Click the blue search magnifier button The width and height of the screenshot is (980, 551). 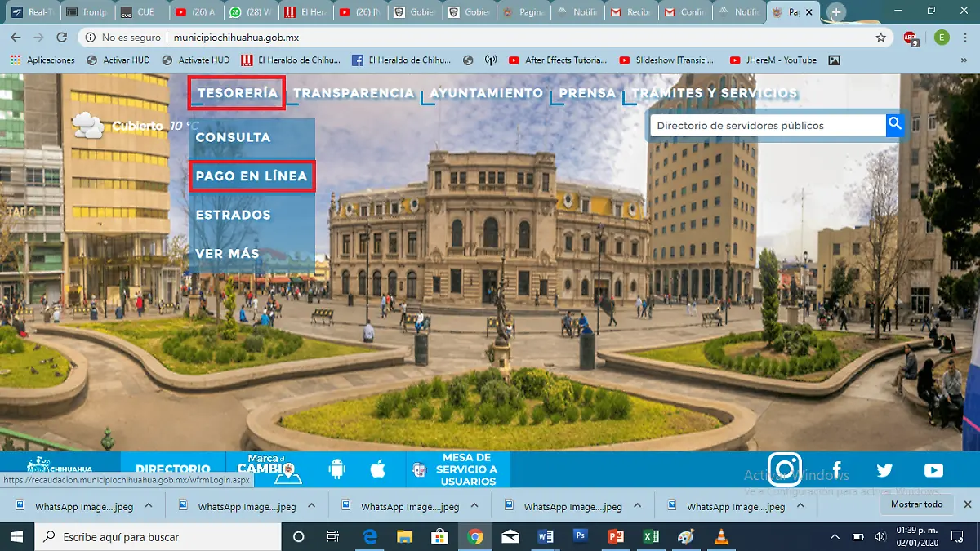click(895, 125)
